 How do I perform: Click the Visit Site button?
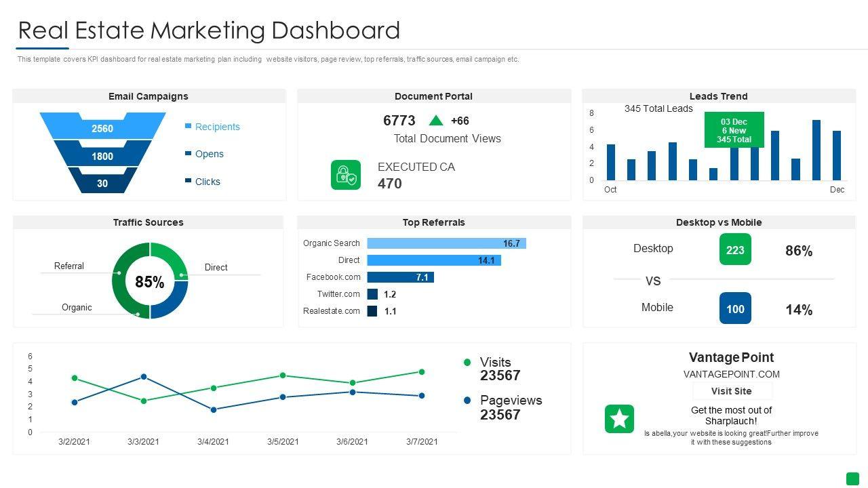[x=732, y=391]
